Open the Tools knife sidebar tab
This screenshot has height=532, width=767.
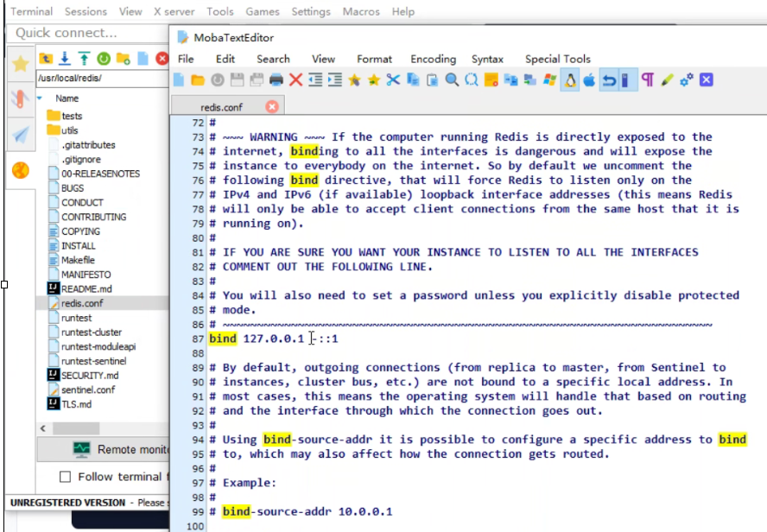pyautogui.click(x=21, y=99)
